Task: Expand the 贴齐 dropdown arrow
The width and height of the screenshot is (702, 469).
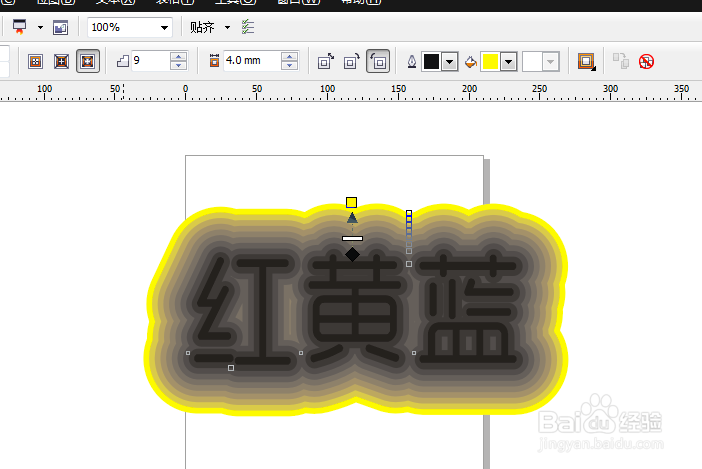Action: click(x=227, y=28)
